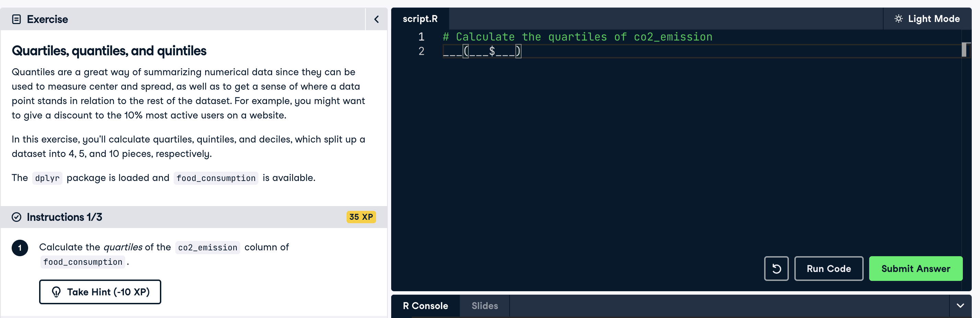Click line number 1 in the gutter
The height and width of the screenshot is (318, 980).
pyautogui.click(x=421, y=37)
